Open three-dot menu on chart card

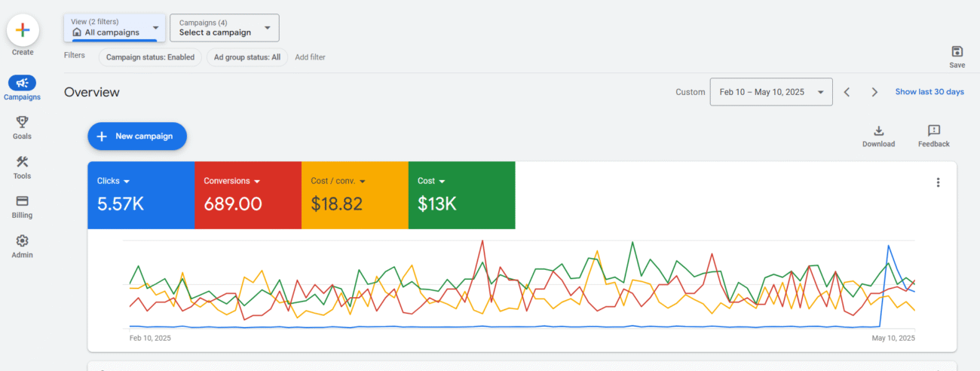pyautogui.click(x=939, y=182)
